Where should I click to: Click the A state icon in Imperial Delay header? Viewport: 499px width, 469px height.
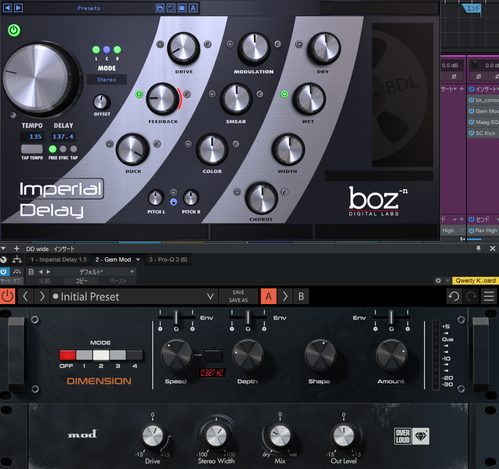(x=193, y=8)
